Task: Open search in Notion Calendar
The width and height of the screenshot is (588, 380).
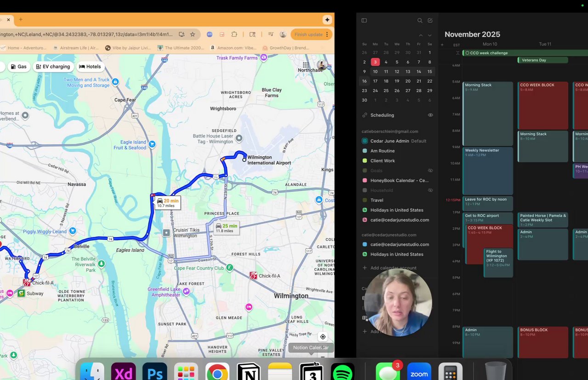Action: (420, 20)
